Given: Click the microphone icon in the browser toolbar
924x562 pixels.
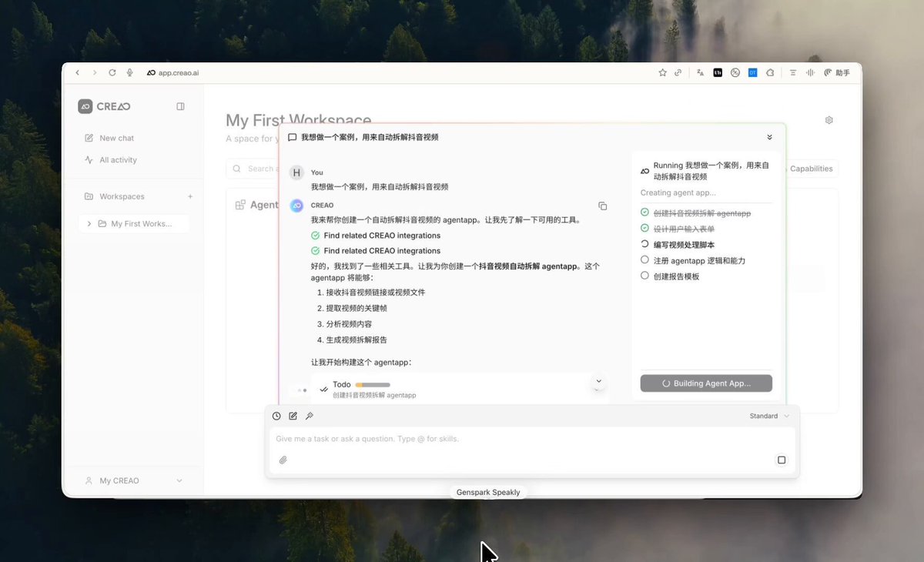Looking at the screenshot, I should click(x=129, y=72).
